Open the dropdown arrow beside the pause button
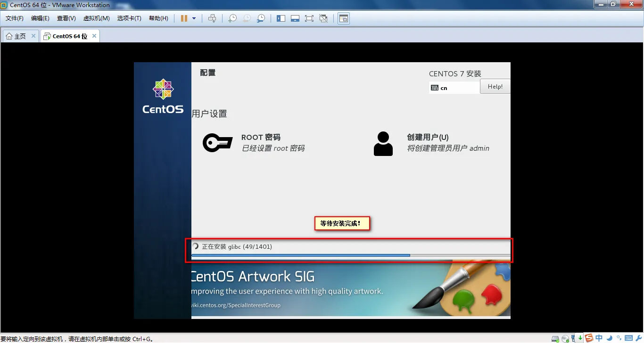 coord(194,18)
